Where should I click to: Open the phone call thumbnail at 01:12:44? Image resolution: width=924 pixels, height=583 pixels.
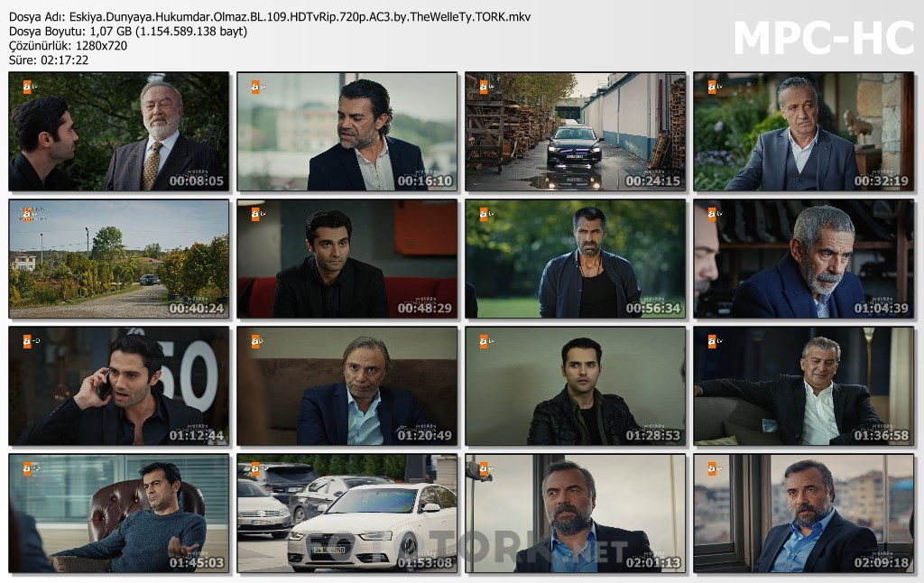[118, 386]
